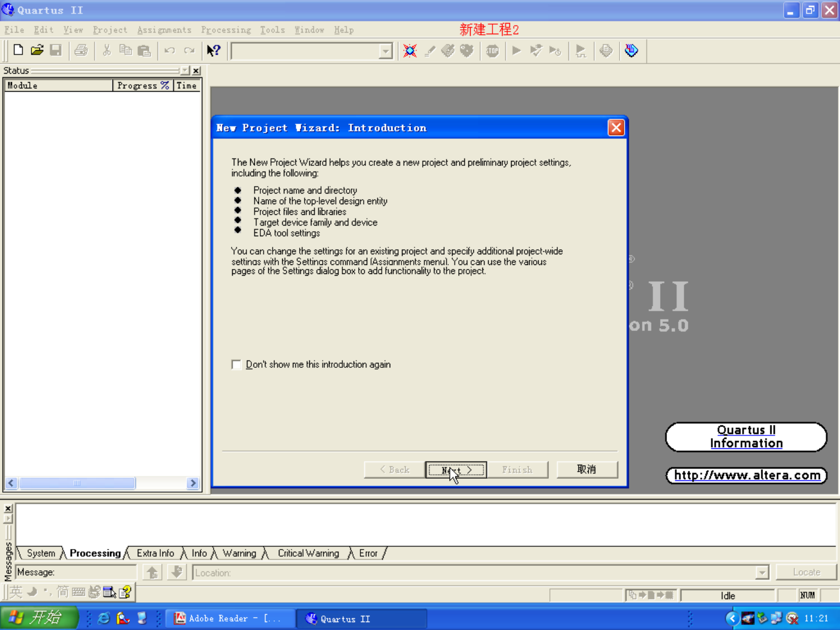Click the Paste clipboard icon
840x630 pixels.
click(x=144, y=50)
